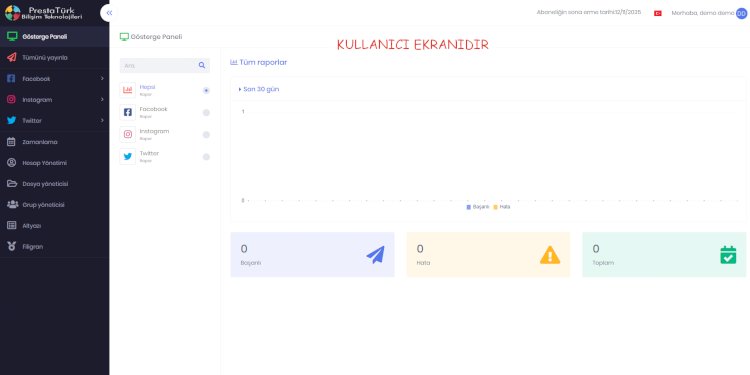Expand the Instagram sidebar submenu arrow
Screen dimensions: 750x375
[102, 99]
